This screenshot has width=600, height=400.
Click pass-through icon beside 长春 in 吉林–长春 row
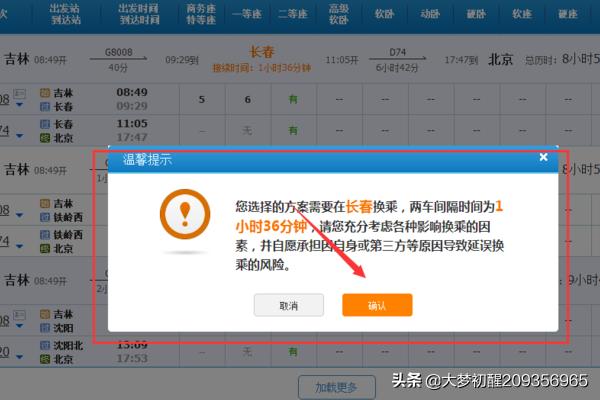tap(45, 107)
